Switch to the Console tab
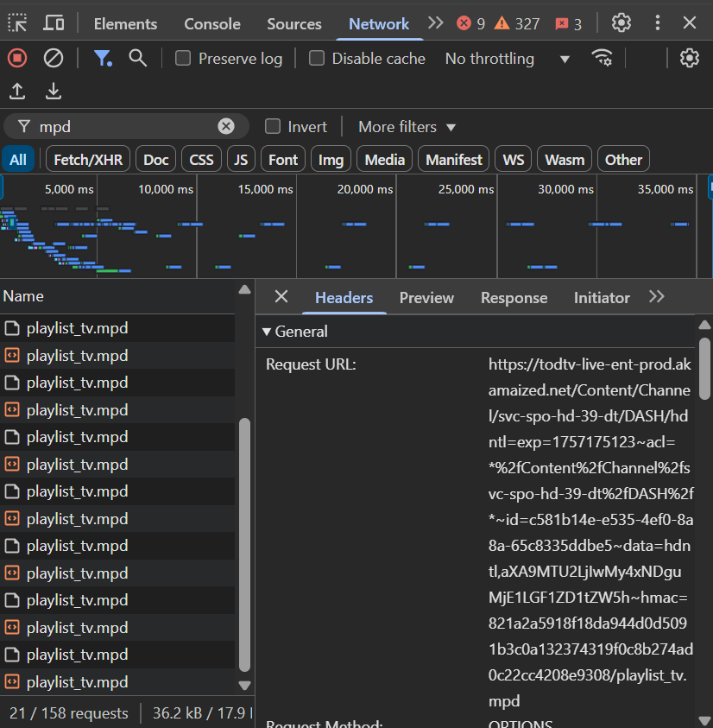Screen dimensions: 713x728 pos(211,24)
